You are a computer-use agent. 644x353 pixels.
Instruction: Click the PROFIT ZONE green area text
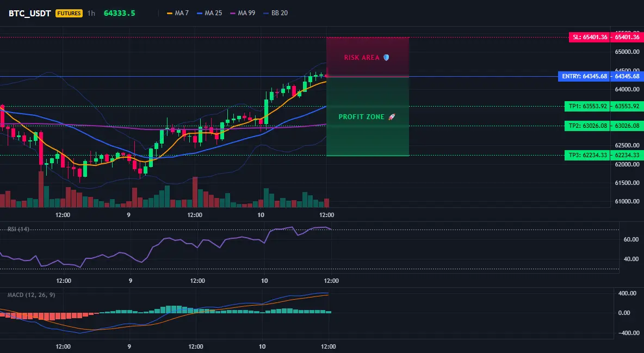pos(361,117)
